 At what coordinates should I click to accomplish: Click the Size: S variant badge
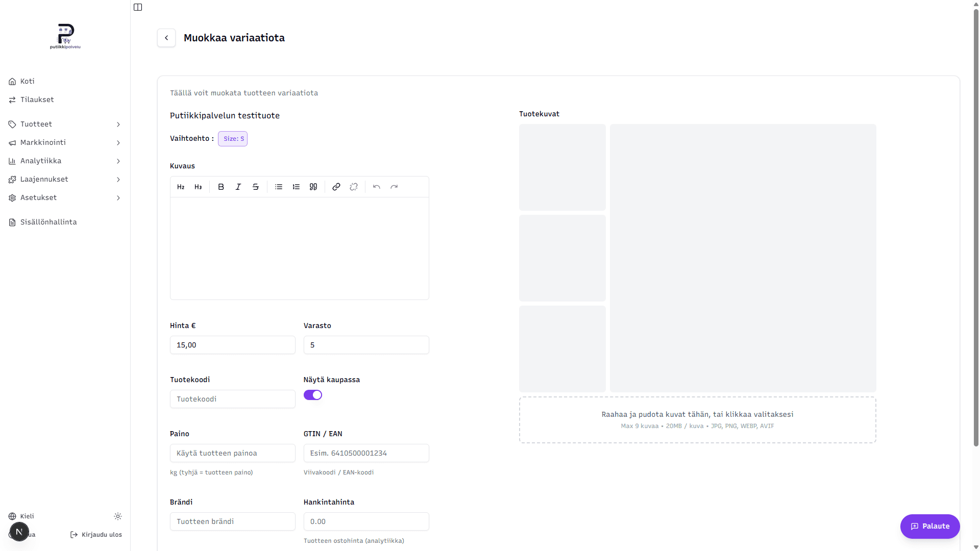233,139
